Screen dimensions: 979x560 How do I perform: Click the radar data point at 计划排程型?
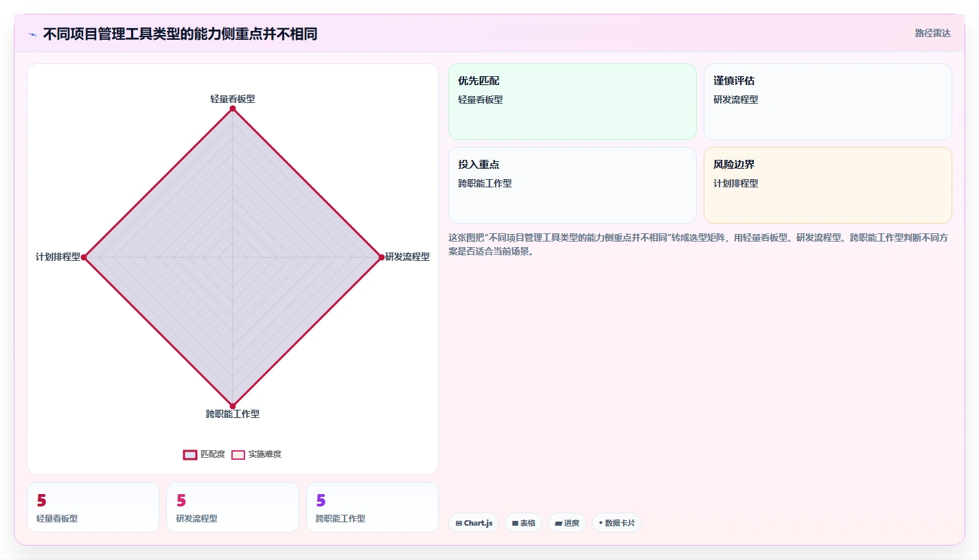click(x=84, y=257)
